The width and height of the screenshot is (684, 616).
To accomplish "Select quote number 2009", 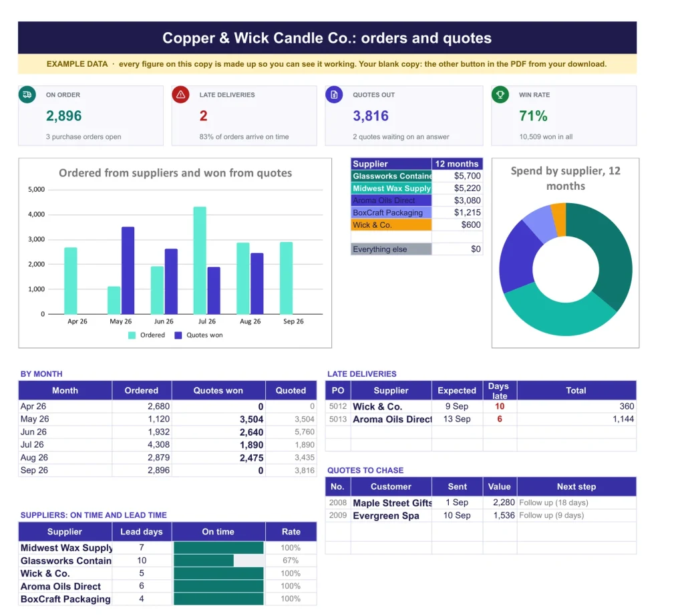I will click(x=338, y=515).
